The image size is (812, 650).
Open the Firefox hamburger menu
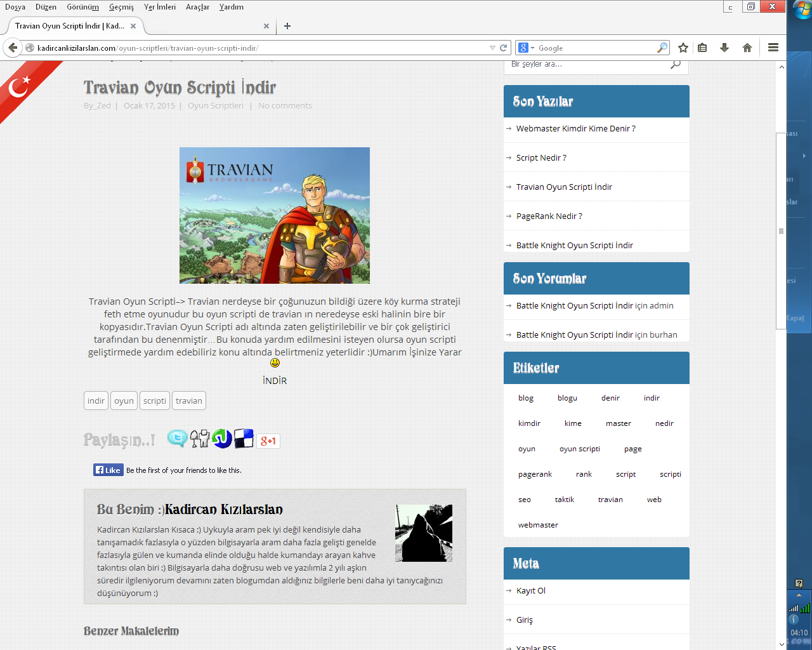(773, 48)
